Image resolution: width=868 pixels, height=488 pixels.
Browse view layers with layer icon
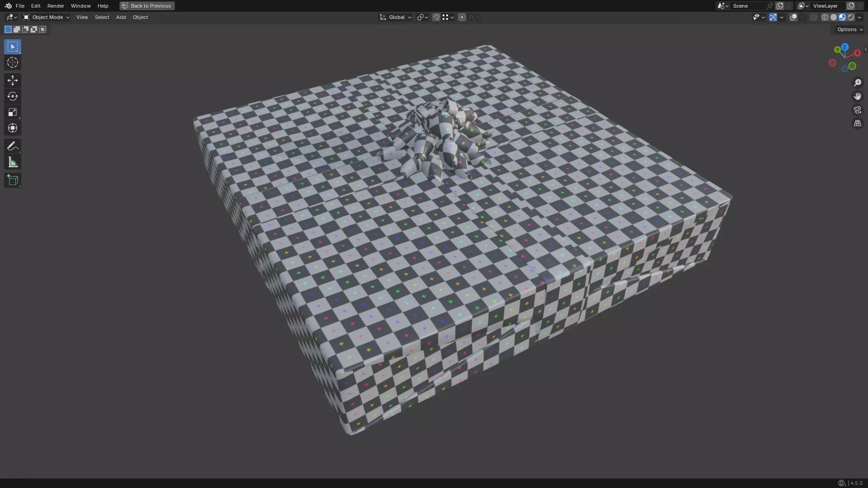[x=803, y=6]
